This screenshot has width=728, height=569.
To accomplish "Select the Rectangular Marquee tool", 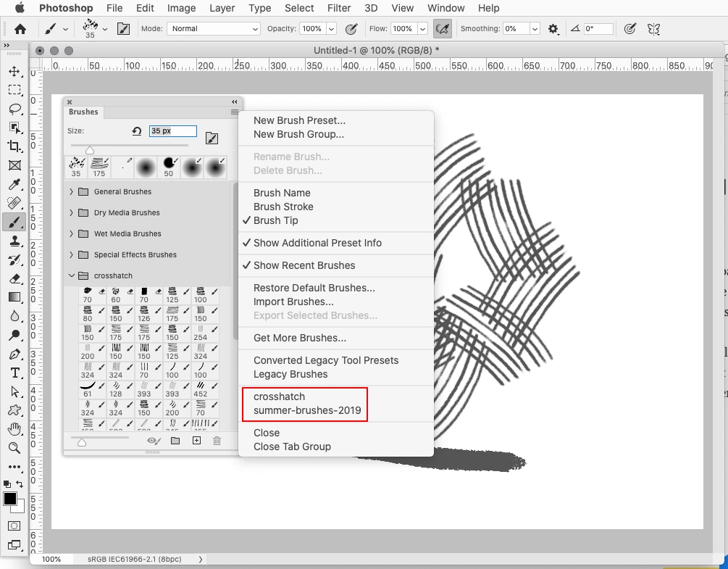I will coord(14,90).
